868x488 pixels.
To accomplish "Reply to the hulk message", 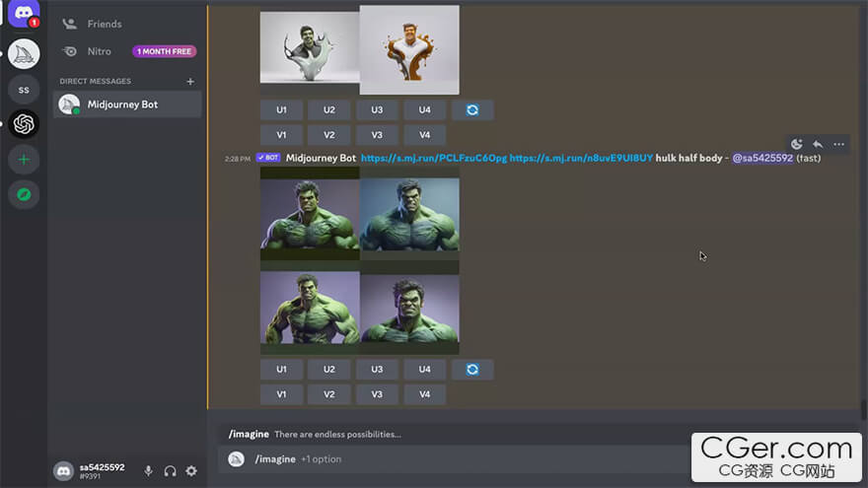I will point(818,144).
